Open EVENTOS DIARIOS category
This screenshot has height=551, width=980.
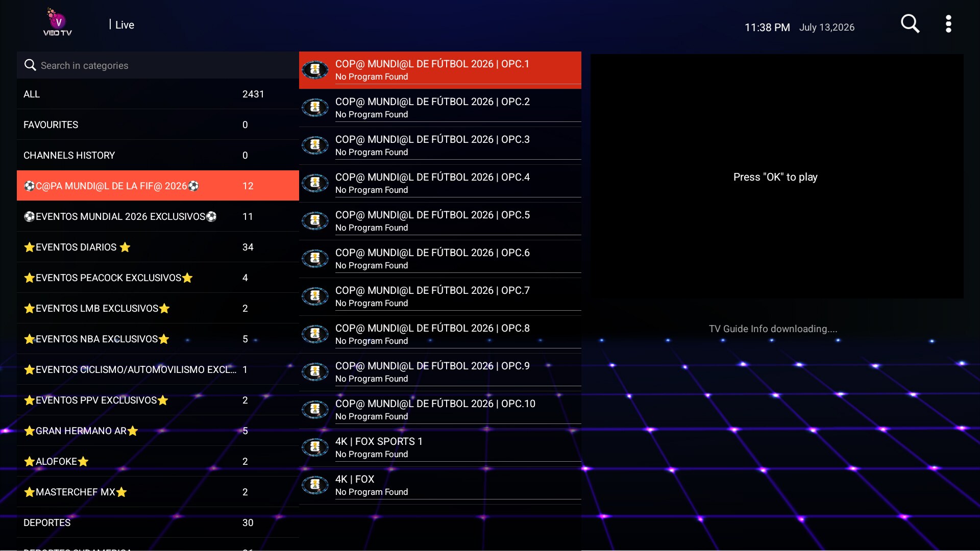pyautogui.click(x=158, y=247)
